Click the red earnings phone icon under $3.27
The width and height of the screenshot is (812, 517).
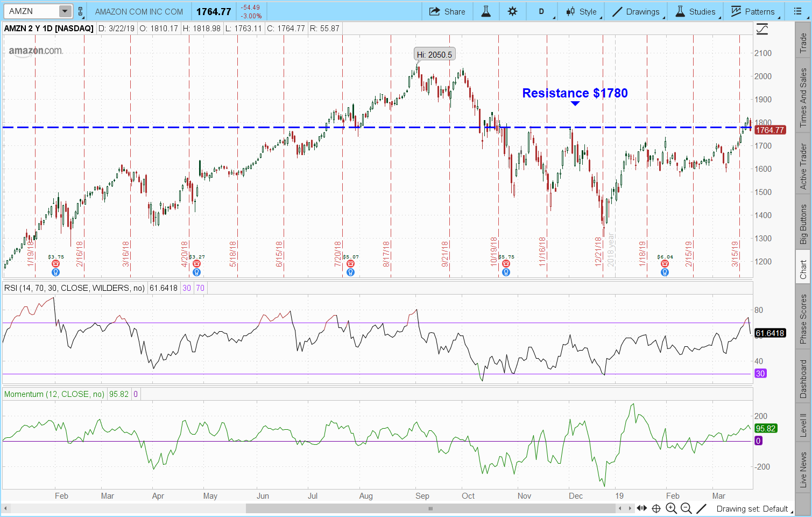point(196,264)
